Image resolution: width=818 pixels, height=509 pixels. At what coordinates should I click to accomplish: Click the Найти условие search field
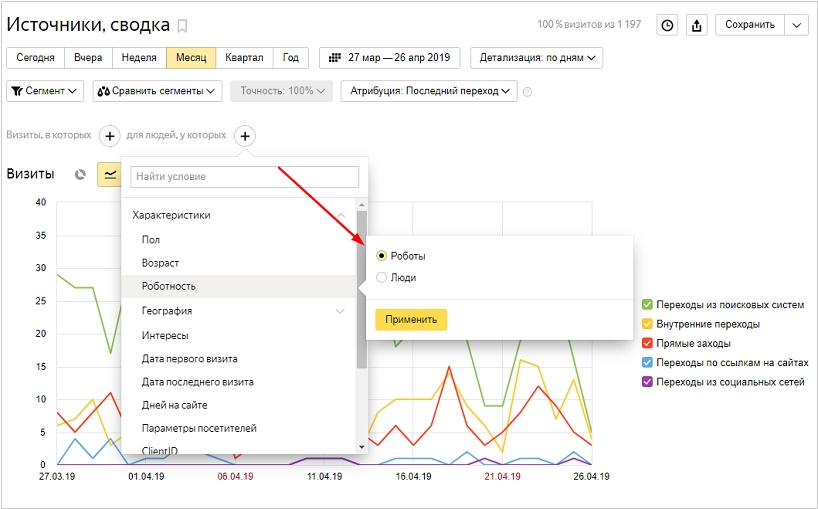pos(245,177)
